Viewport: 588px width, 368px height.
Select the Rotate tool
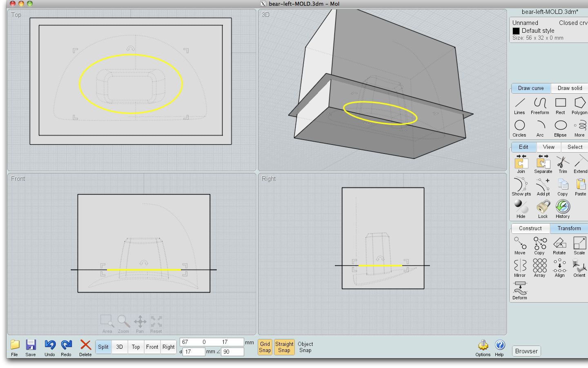559,245
